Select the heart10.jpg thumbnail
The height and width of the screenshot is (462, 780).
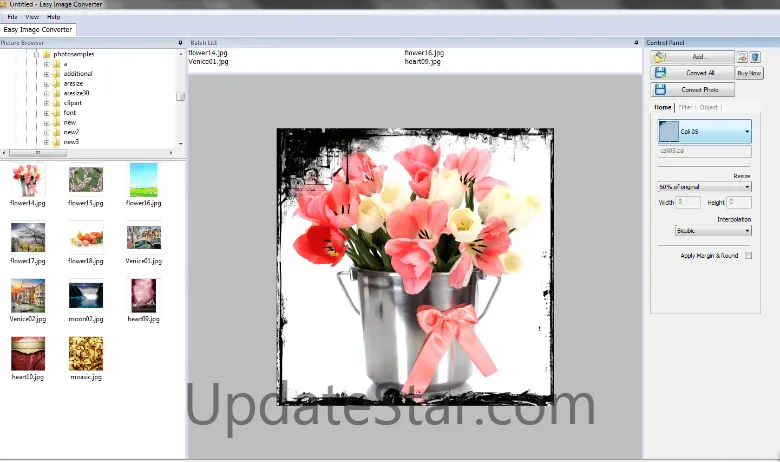coord(28,354)
